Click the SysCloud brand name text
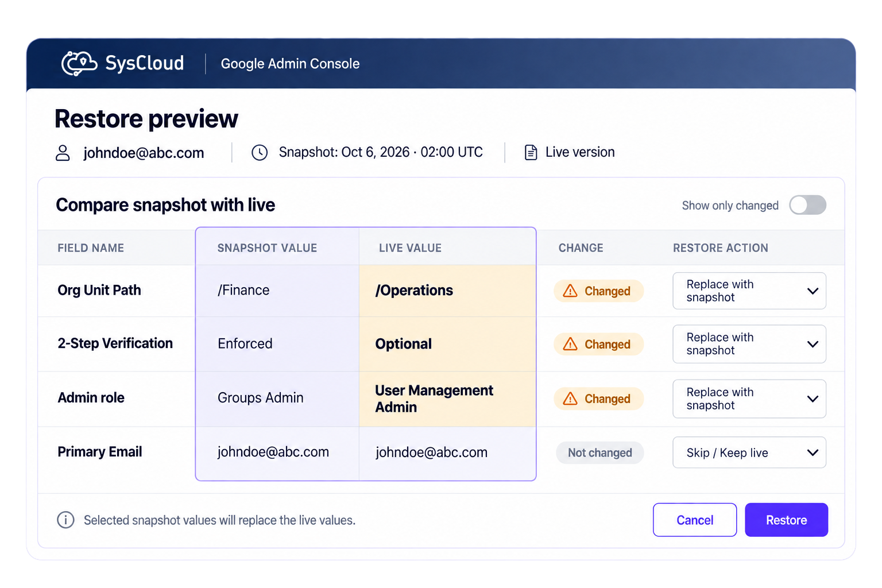Viewport: 882px width, 588px height. coord(145,63)
